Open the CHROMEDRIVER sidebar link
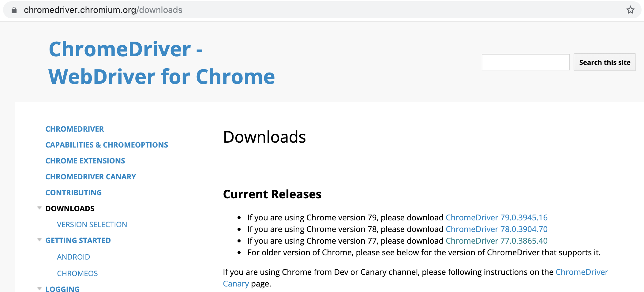 (x=75, y=129)
